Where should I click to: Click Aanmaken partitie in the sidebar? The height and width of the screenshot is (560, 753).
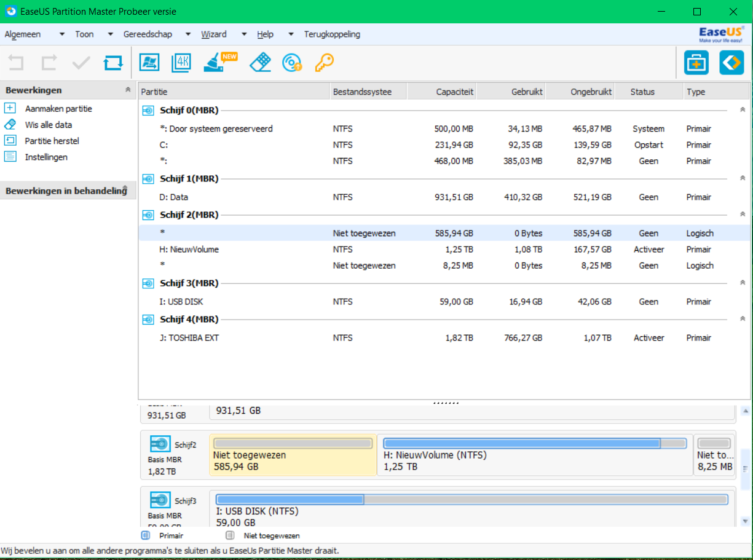pyautogui.click(x=58, y=109)
